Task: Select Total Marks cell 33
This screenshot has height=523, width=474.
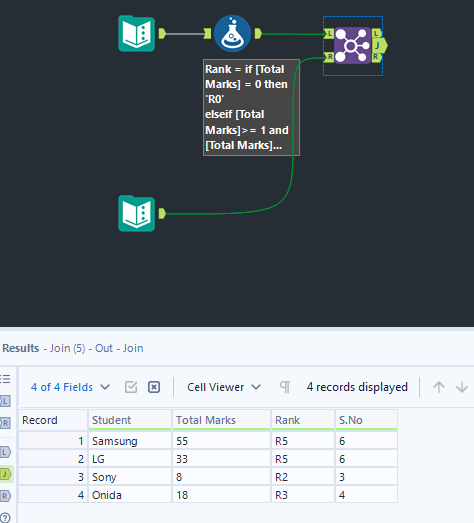Action: coord(221,459)
